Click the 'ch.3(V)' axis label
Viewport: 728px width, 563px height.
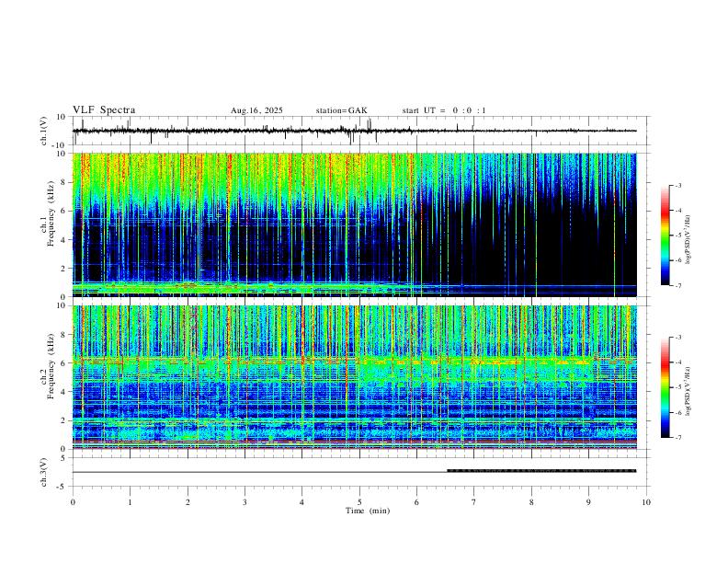pos(44,472)
